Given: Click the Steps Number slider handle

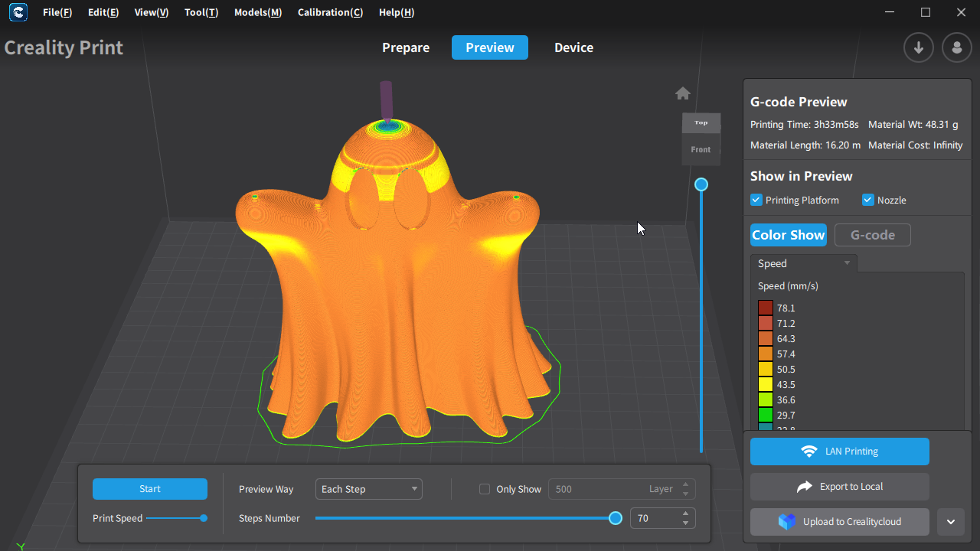Looking at the screenshot, I should (615, 518).
